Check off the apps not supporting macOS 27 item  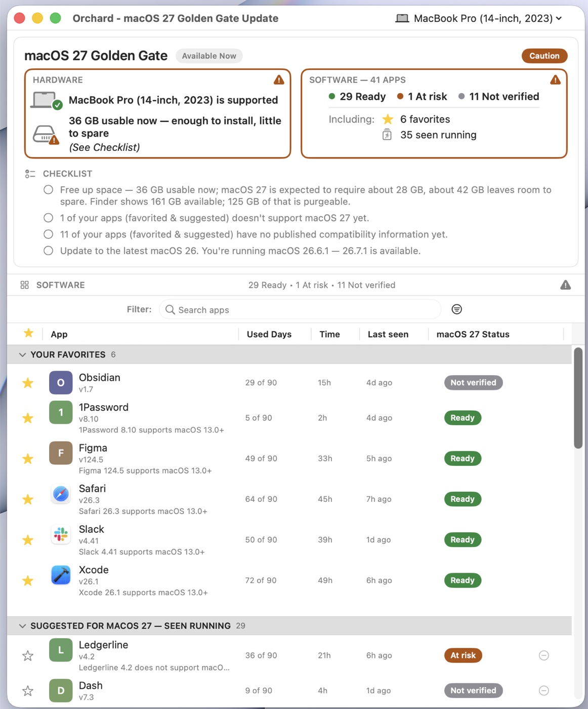pos(48,218)
